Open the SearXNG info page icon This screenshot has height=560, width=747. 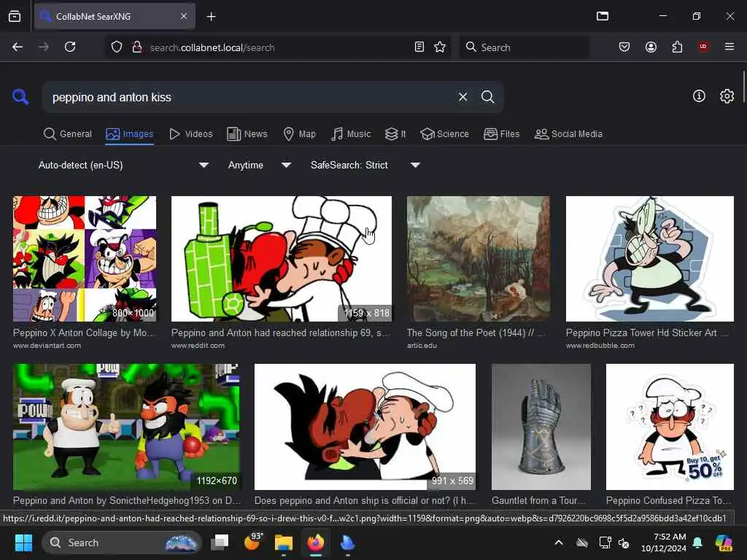[x=699, y=96]
